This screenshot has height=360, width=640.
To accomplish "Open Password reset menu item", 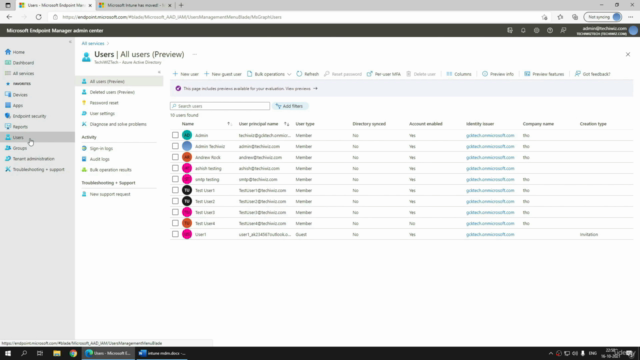I will point(104,103).
